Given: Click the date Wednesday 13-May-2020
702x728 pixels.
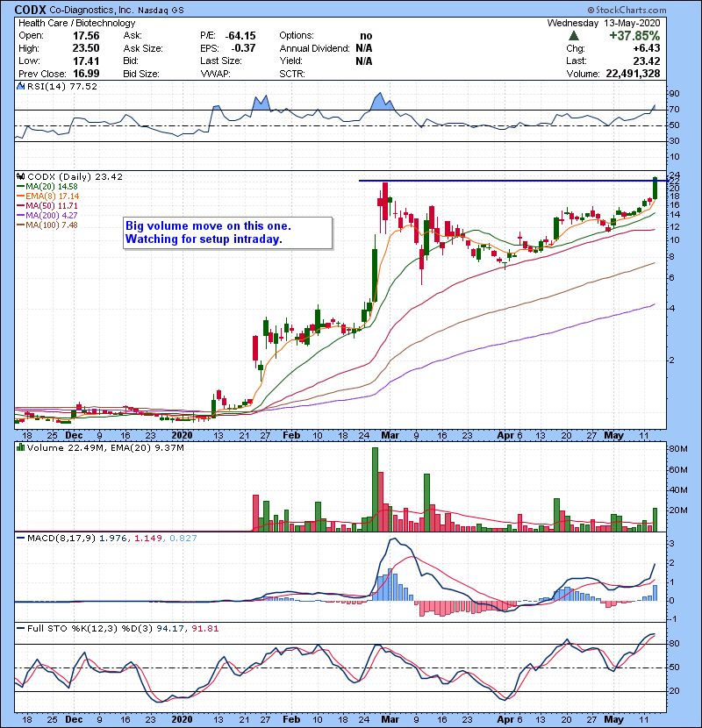Looking at the screenshot, I should pyautogui.click(x=604, y=23).
